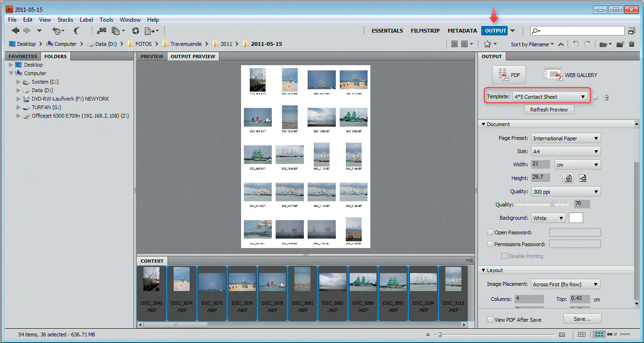
Task: Check View PDF After Save
Action: point(491,320)
